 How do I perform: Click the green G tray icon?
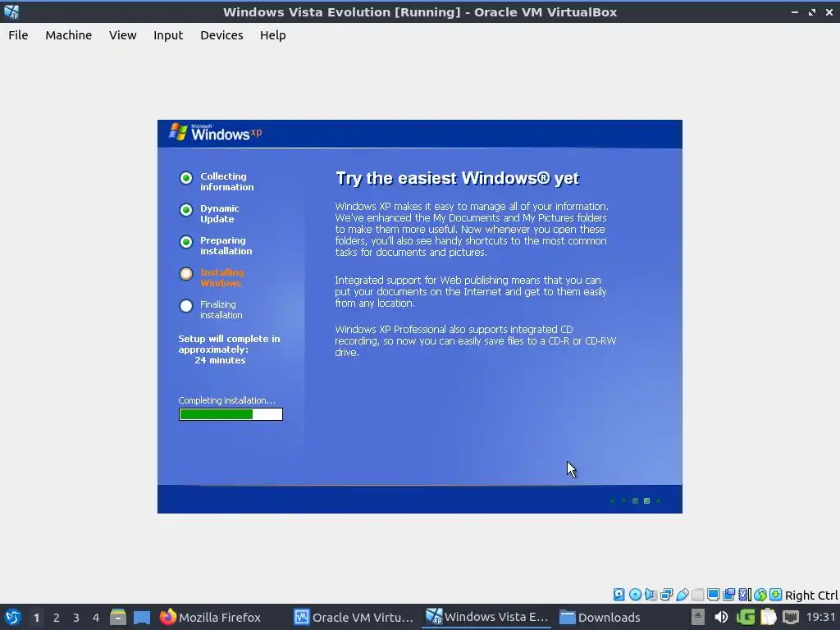[x=745, y=617]
